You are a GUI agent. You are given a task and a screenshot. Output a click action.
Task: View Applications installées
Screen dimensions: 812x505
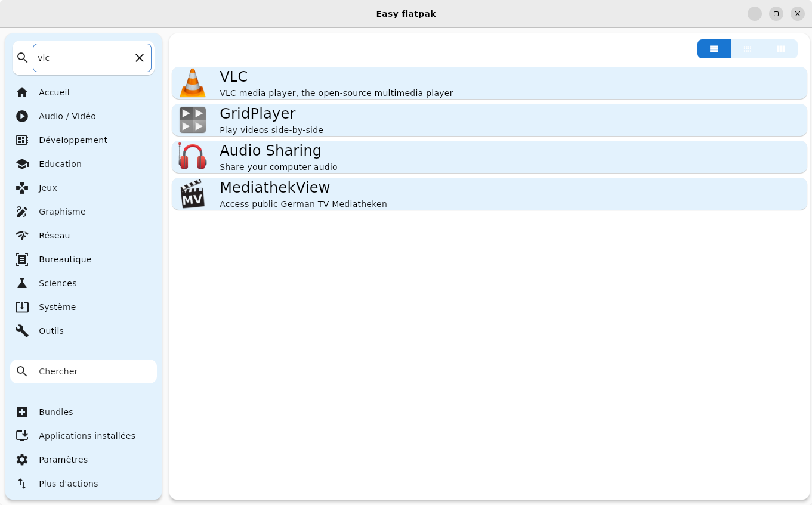(84, 436)
